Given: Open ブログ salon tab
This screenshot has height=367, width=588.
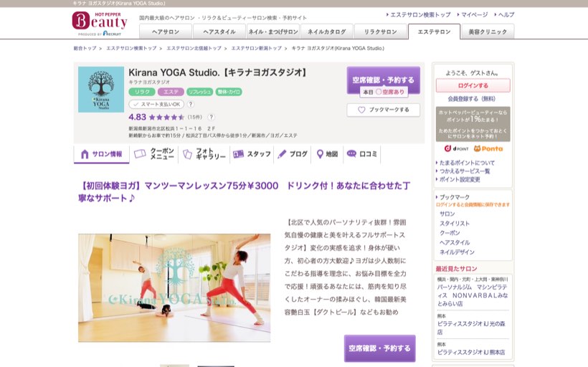Looking at the screenshot, I should (x=293, y=154).
